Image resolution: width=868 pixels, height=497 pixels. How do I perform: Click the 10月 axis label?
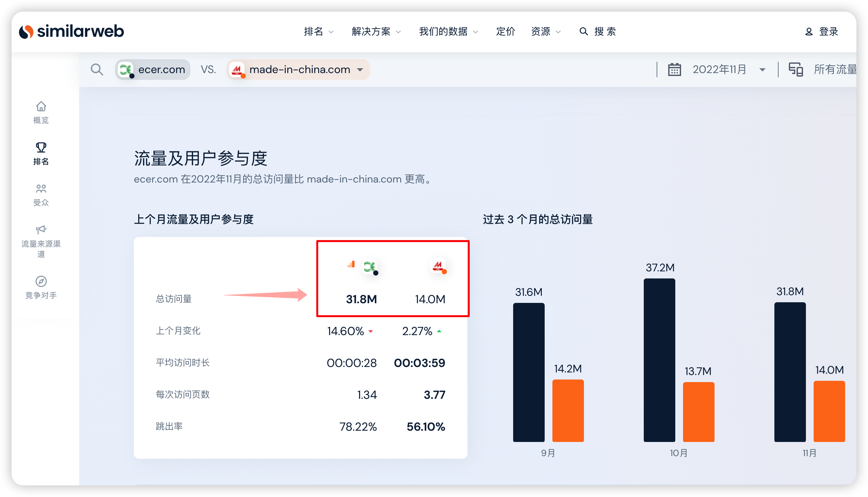(x=679, y=453)
